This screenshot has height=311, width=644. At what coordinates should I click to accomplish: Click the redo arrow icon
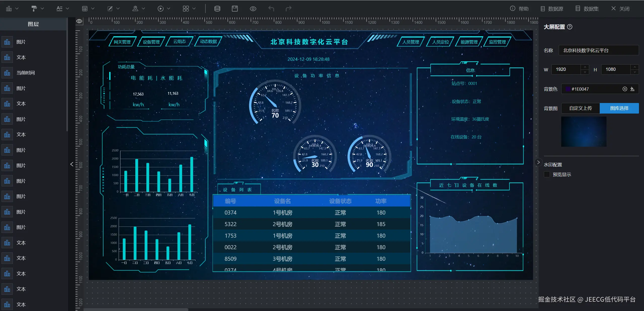pyautogui.click(x=288, y=9)
